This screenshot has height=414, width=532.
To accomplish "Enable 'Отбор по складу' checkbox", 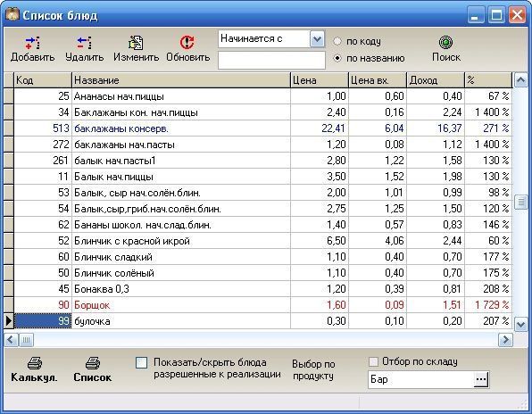I will [x=373, y=361].
